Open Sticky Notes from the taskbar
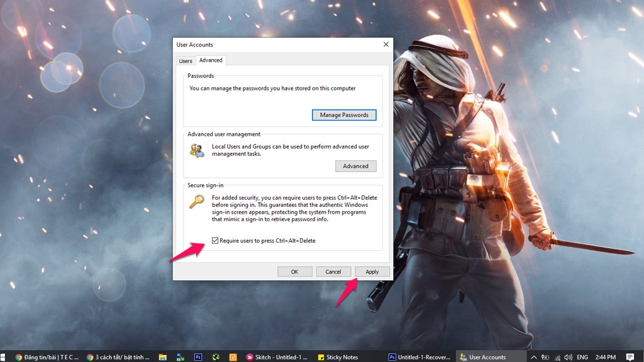644x362 pixels. click(338, 357)
